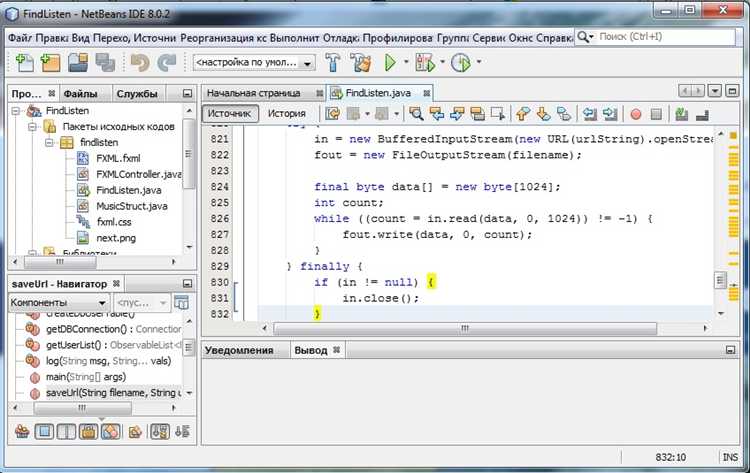
Task: Open MusicStruct.java in the project tree
Action: pyautogui.click(x=131, y=206)
